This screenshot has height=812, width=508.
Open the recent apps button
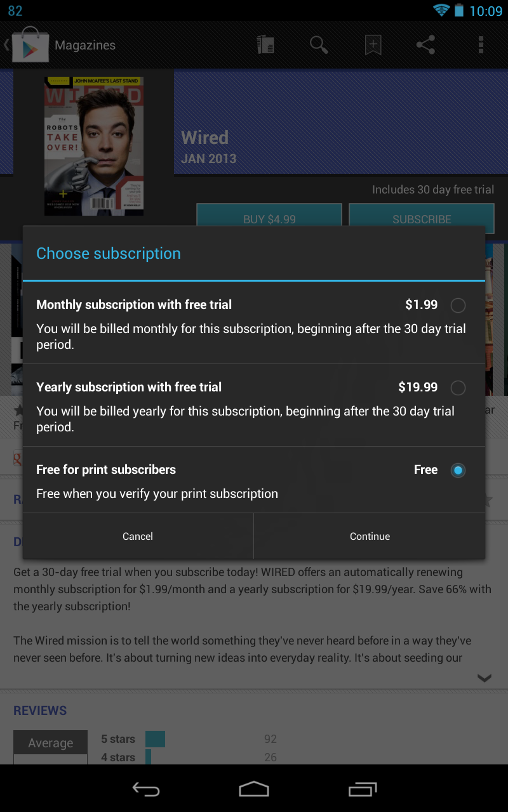click(363, 789)
